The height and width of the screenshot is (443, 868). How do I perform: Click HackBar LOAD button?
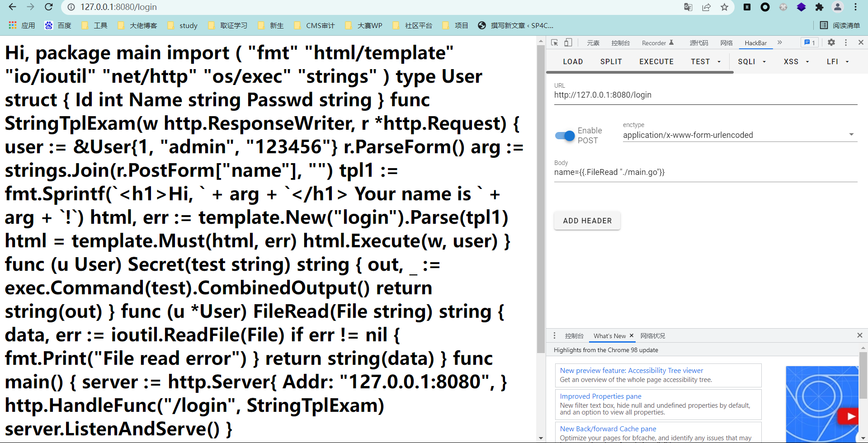point(573,61)
